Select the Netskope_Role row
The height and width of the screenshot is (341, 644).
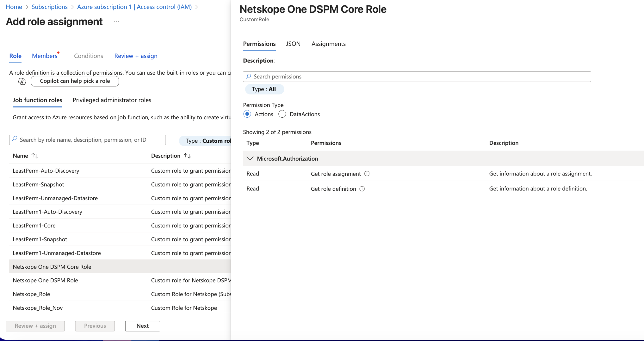(120, 294)
